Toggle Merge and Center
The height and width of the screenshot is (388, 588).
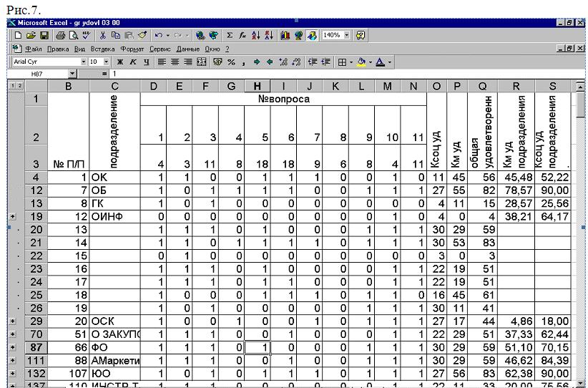[x=202, y=62]
